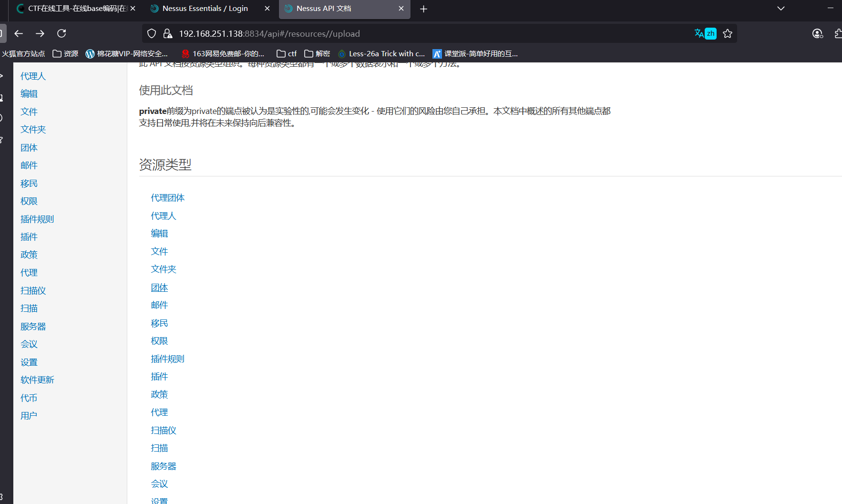The width and height of the screenshot is (842, 504).
Task: Select 代理人 in the left sidebar
Action: pos(33,76)
